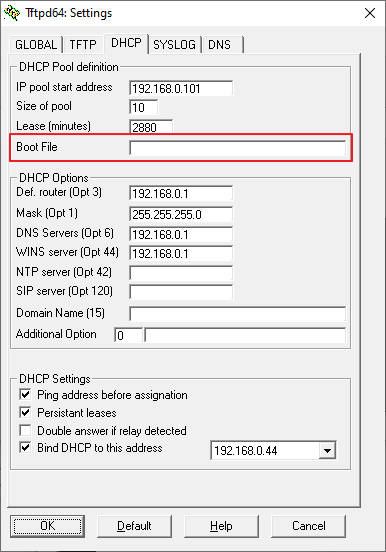Switch to the GLOBAL tab
Screen dimensions: 386x552
point(36,45)
